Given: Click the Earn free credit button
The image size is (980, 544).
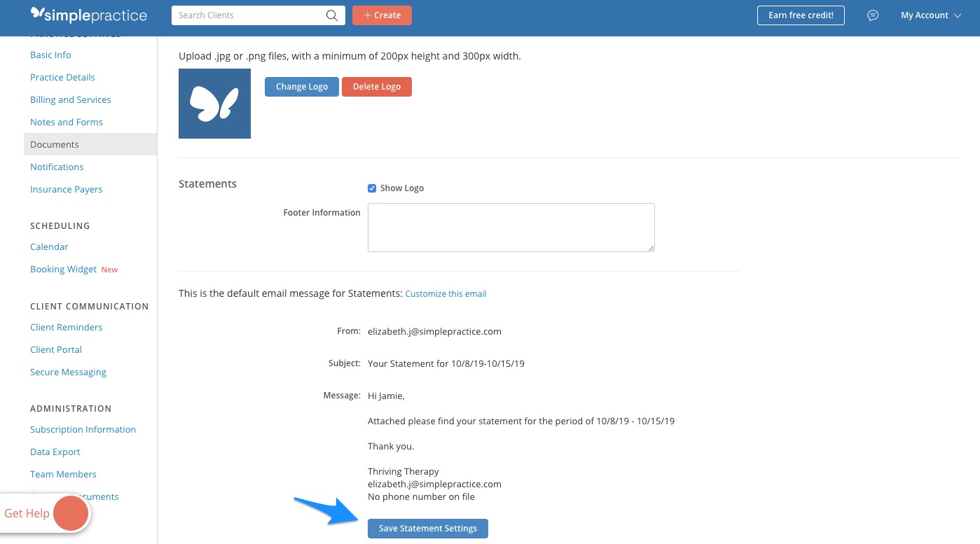Looking at the screenshot, I should [801, 15].
